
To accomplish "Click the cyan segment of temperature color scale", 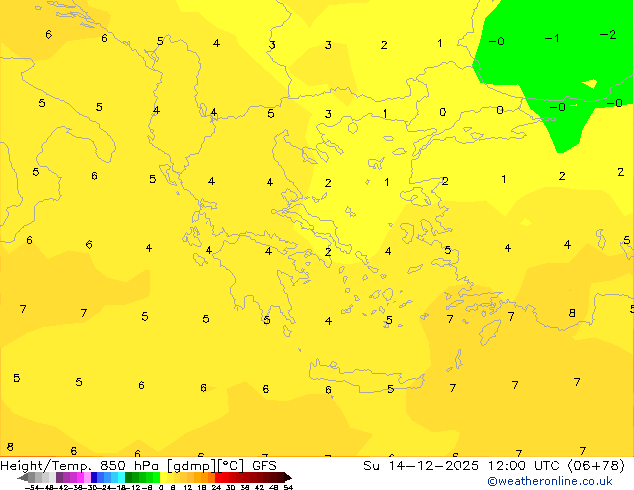I will coord(121,477).
